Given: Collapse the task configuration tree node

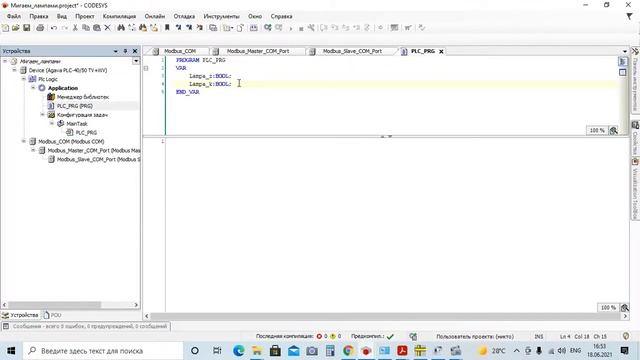Looking at the screenshot, I should (42, 115).
